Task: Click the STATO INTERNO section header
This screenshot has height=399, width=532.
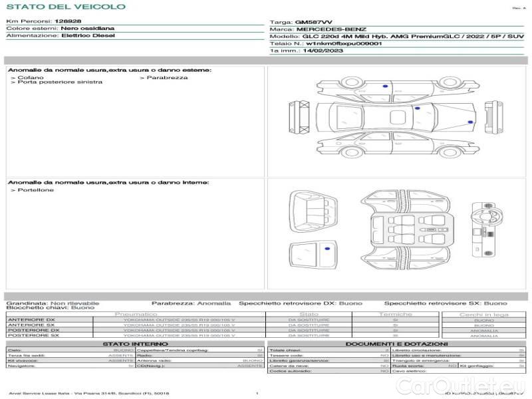Action: pos(131,344)
